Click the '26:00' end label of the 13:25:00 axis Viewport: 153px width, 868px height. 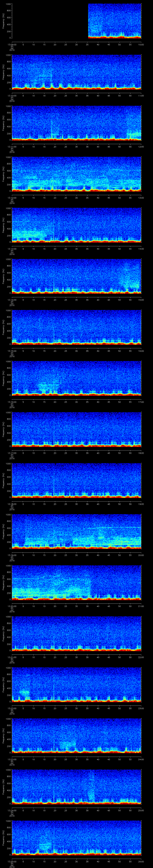pyautogui.click(x=141, y=861)
